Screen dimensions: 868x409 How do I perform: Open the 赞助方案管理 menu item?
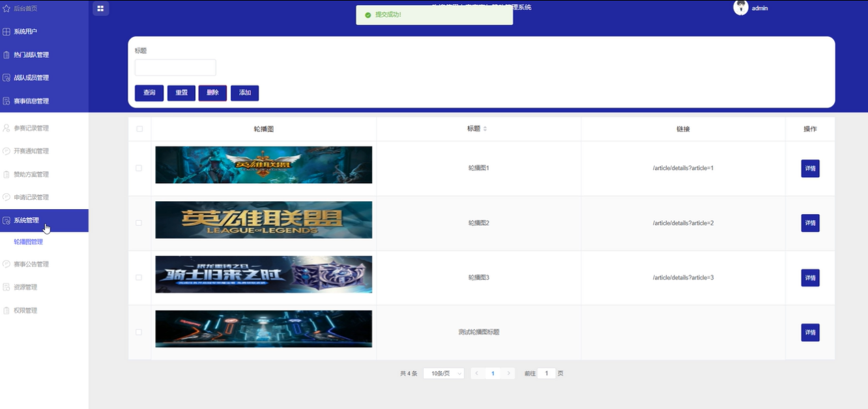(44, 174)
